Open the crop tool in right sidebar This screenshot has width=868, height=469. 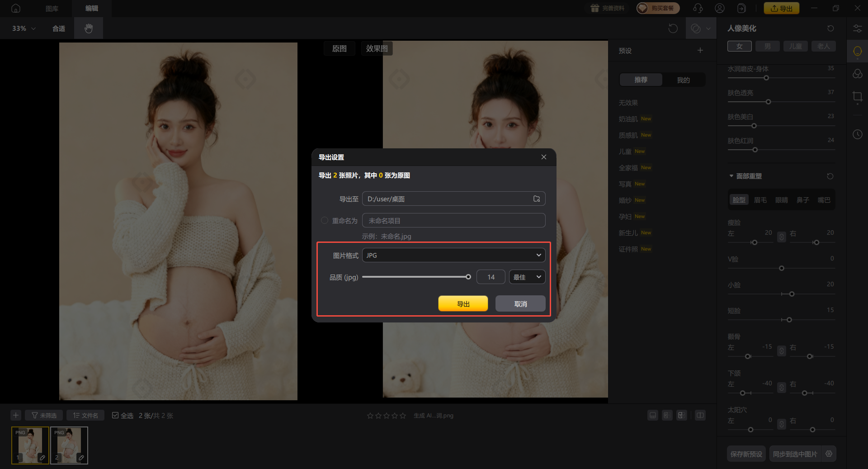coord(857,97)
